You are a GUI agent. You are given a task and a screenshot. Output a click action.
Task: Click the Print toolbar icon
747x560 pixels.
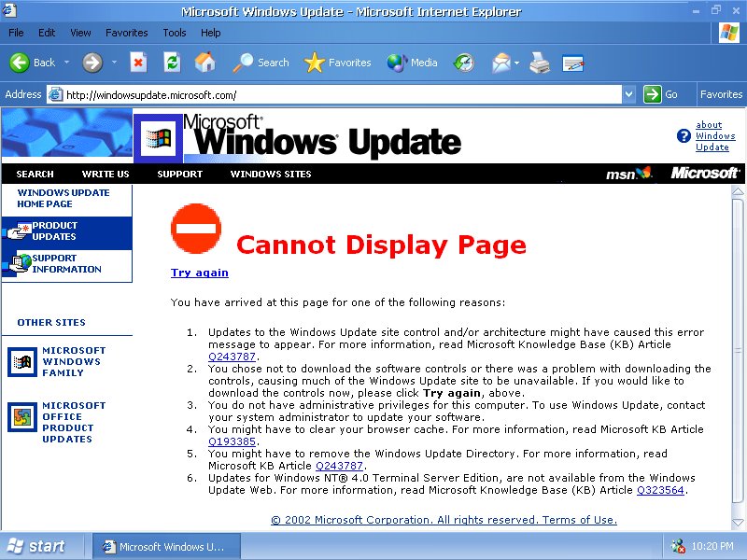click(x=540, y=63)
